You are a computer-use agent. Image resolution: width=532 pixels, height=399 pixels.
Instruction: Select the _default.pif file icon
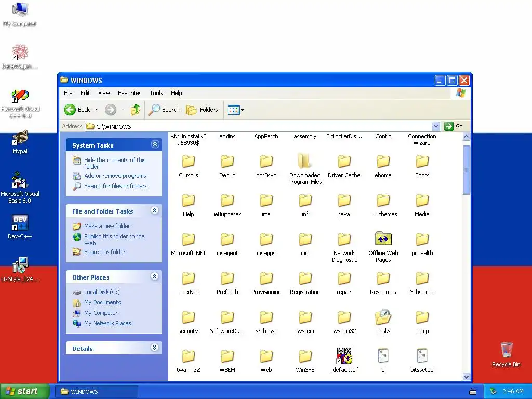tap(344, 355)
